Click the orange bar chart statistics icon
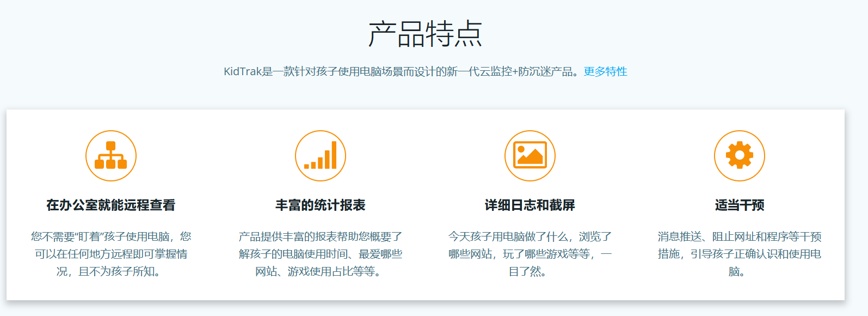This screenshot has height=316, width=868. (x=321, y=156)
